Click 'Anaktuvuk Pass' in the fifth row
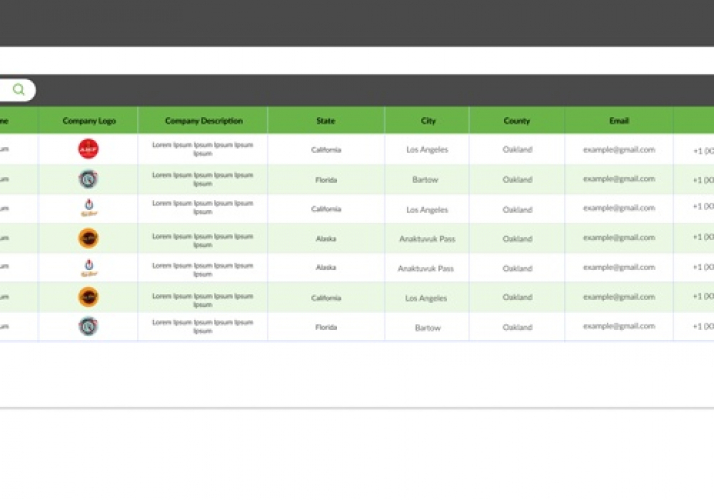The height and width of the screenshot is (500, 714). 426,268
